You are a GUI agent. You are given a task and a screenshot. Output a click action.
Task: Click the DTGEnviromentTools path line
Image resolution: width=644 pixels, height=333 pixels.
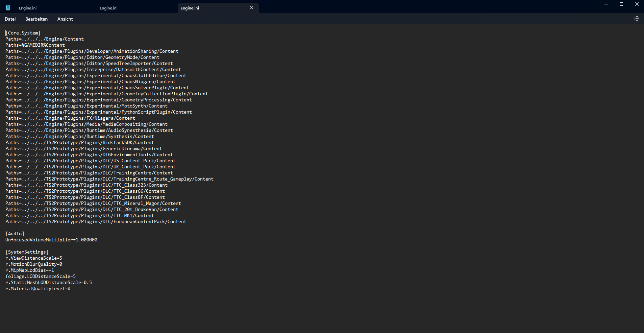(x=89, y=154)
